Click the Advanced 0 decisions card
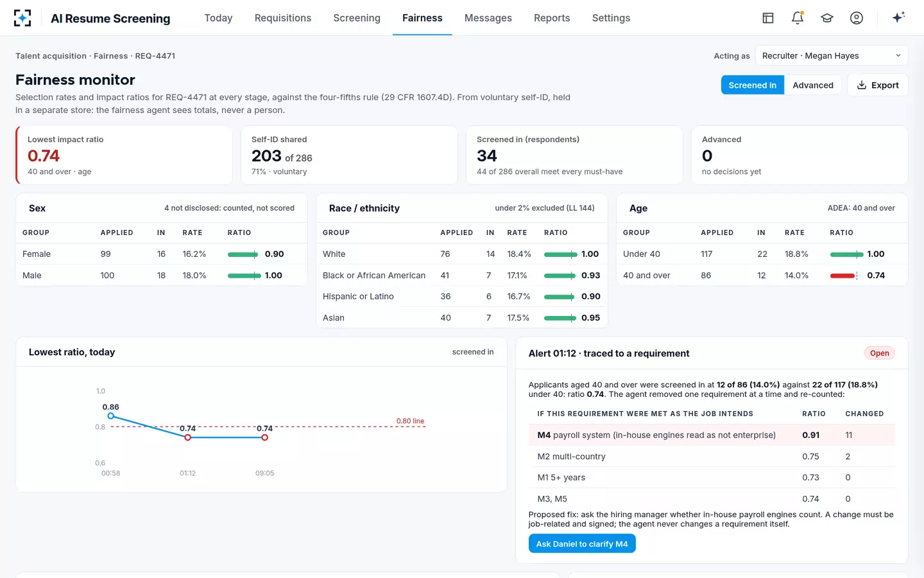Image resolution: width=924 pixels, height=578 pixels. click(800, 155)
